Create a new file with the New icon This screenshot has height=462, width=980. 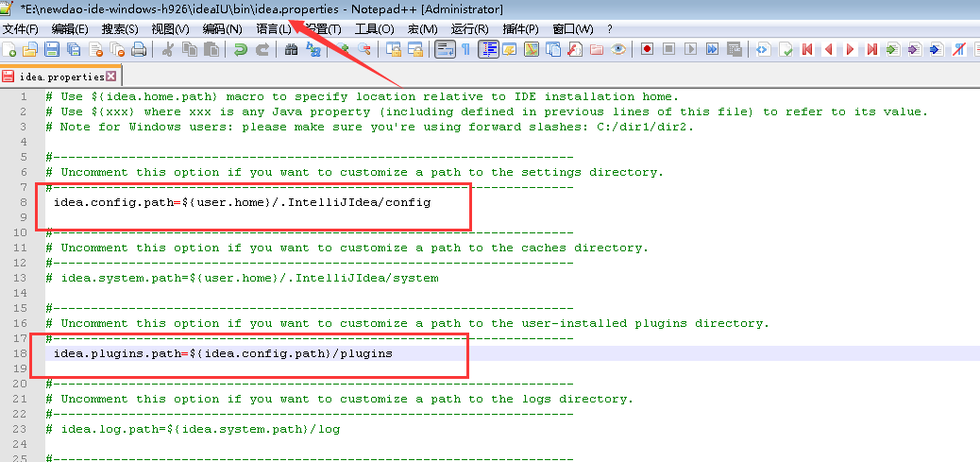pos(9,49)
